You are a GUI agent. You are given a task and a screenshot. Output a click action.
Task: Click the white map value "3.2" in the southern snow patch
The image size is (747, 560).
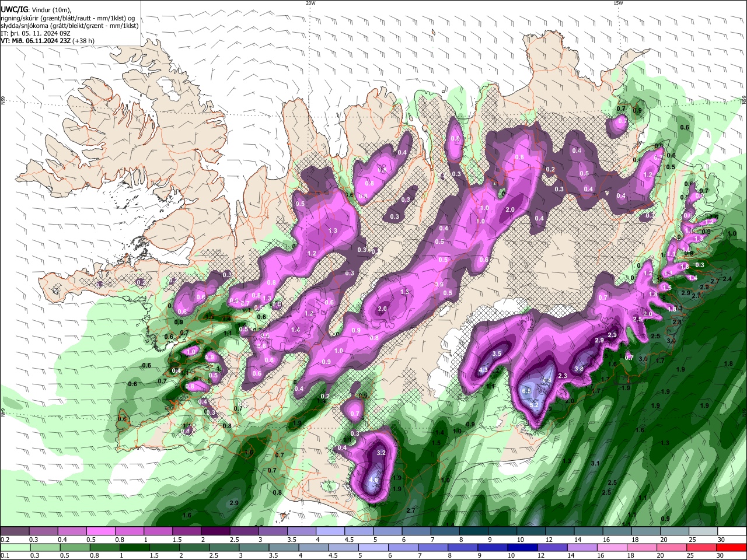[382, 453]
